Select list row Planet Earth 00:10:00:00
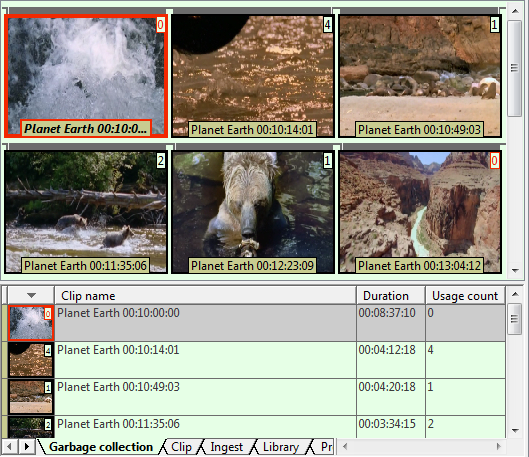Image resolution: width=529 pixels, height=457 pixels. click(x=253, y=323)
